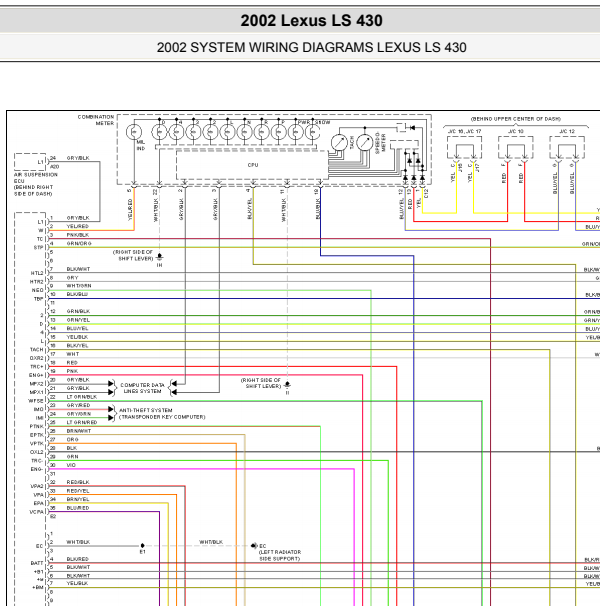Click the COMBINATION METER label
The image size is (600, 606).
pos(95,120)
